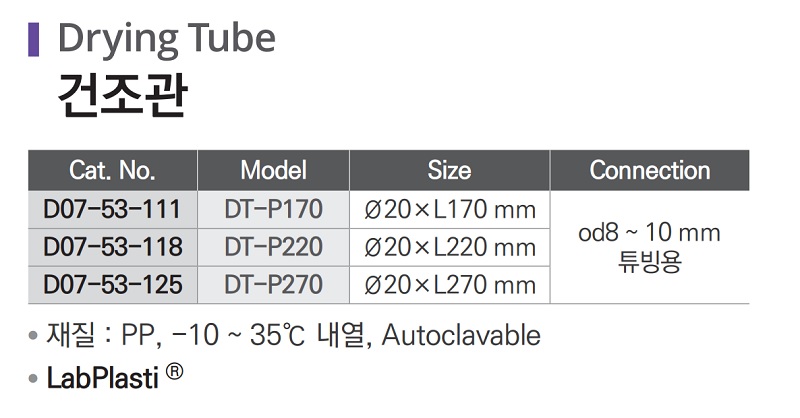The height and width of the screenshot is (418, 800).
Task: Select the Connection column header
Action: 649,170
